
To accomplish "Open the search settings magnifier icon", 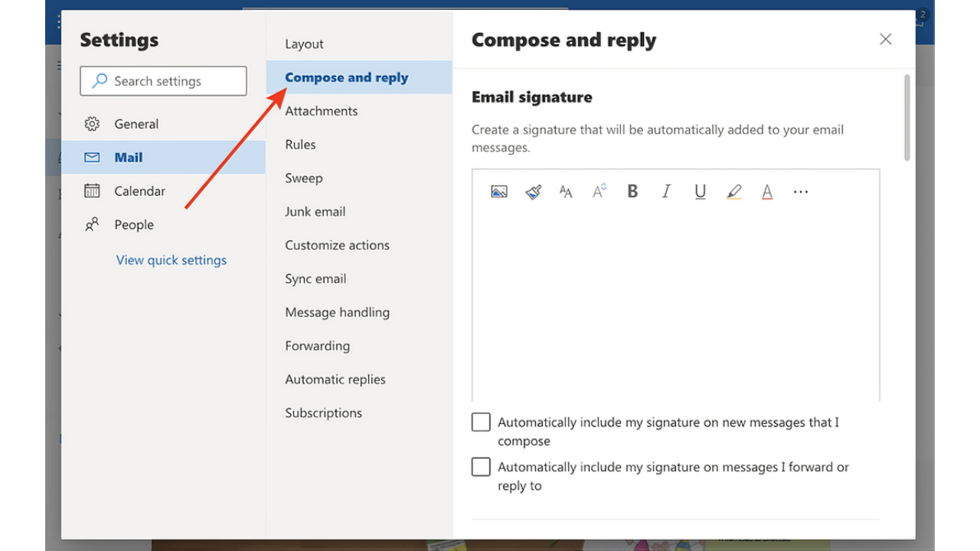I will pos(99,80).
